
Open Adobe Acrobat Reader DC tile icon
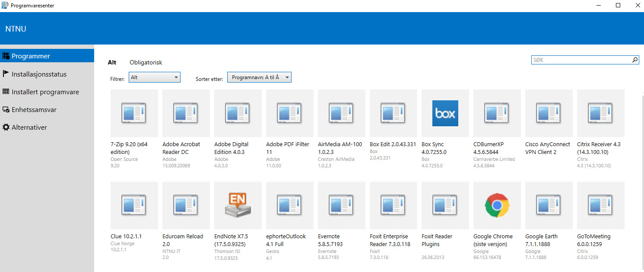[x=186, y=113]
